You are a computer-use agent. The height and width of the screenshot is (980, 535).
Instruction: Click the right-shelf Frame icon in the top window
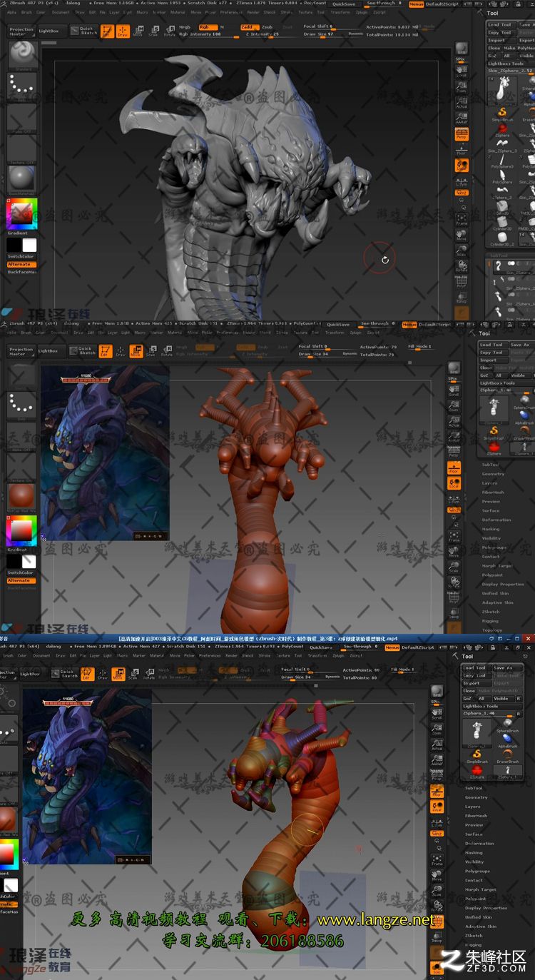pos(462,218)
